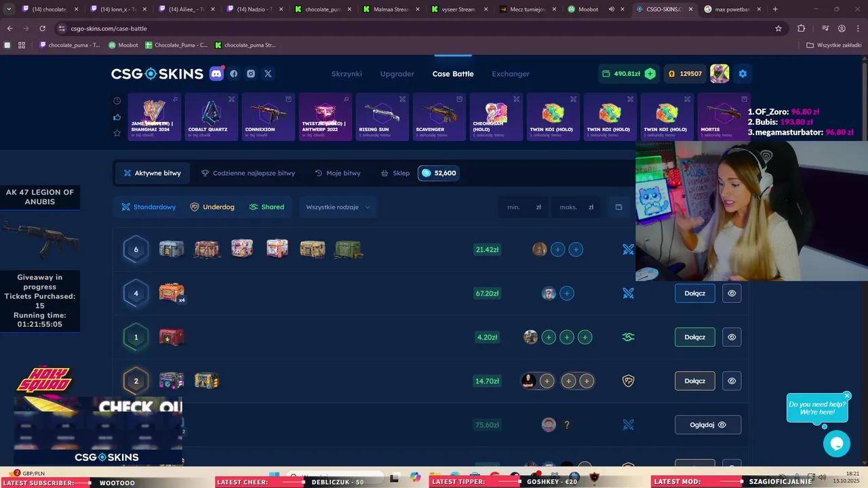868x488 pixels.
Task: Click first plus slot in 21.42zł battle
Action: click(x=557, y=249)
